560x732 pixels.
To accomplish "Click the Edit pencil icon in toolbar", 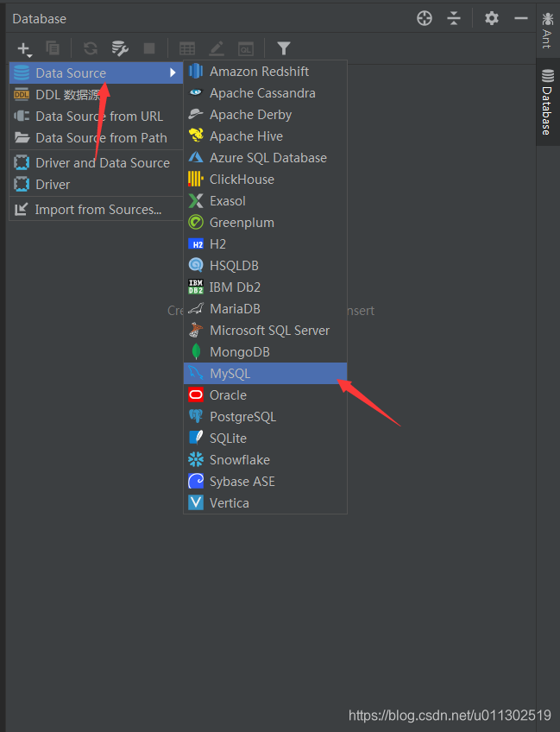I will coord(217,48).
